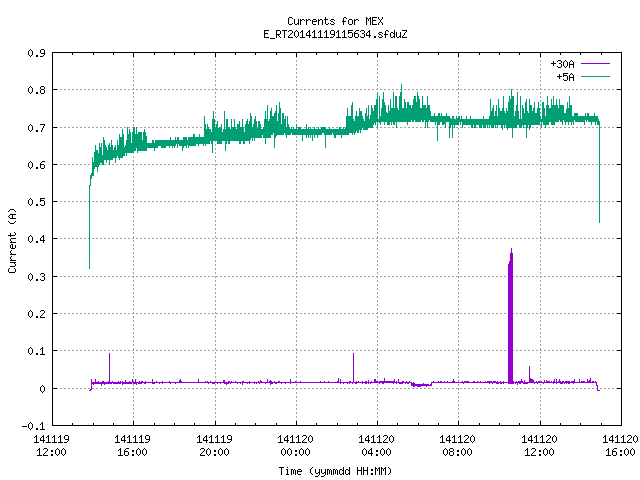The height and width of the screenshot is (480, 640).
Task: Click the y-axis tick label '0.8'
Action: coord(36,90)
